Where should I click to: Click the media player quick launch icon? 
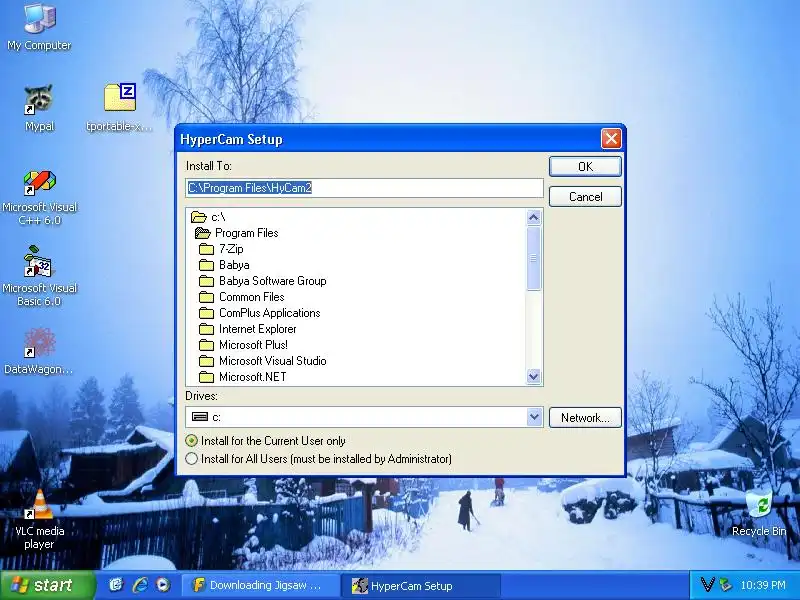[x=163, y=585]
